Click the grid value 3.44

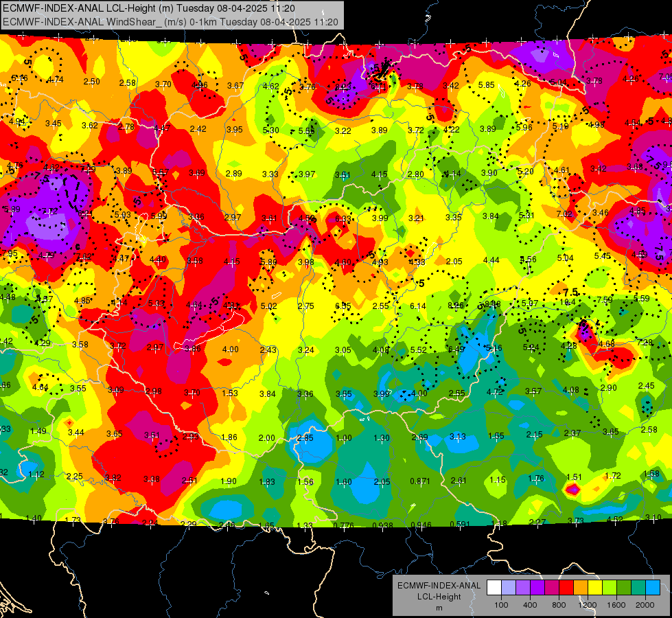(76, 432)
